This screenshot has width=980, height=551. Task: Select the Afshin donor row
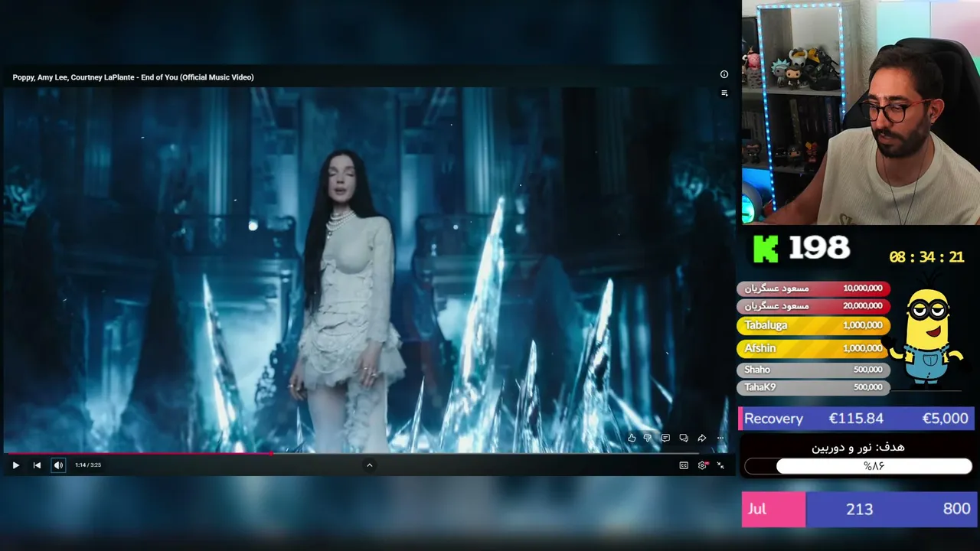click(x=813, y=348)
